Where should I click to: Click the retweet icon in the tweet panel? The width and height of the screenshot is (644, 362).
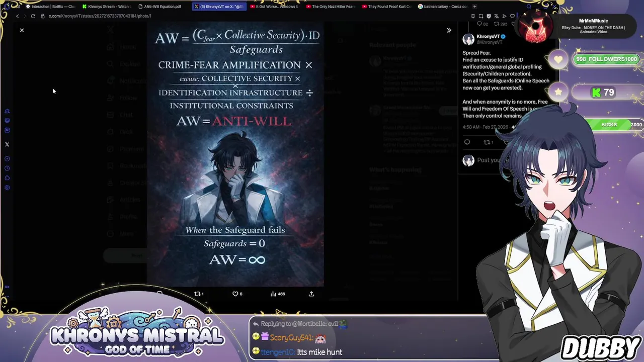[x=487, y=142]
